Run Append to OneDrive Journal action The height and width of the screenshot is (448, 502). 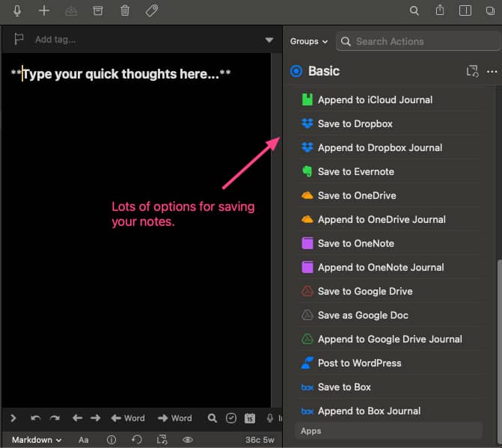tap(389, 220)
